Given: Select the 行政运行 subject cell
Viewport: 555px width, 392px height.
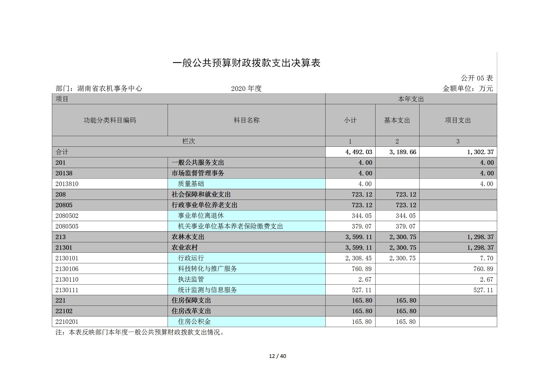Looking at the screenshot, I should (x=191, y=258).
